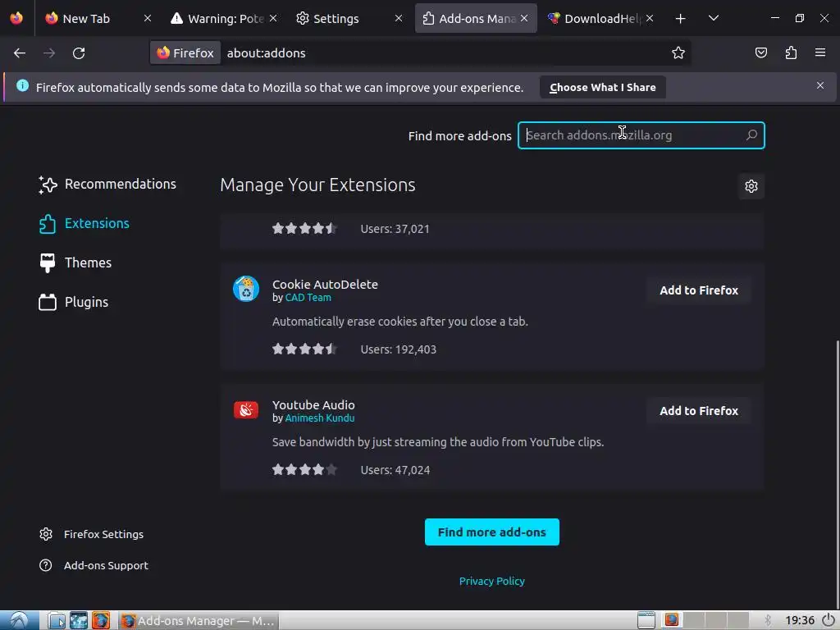Close the Warning tab
The height and width of the screenshot is (630, 840).
pyautogui.click(x=273, y=18)
